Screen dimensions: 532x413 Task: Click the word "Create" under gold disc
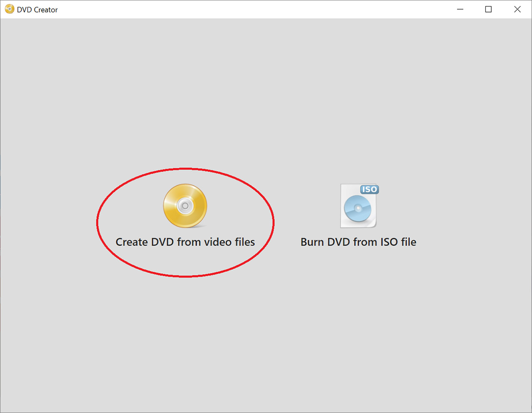(x=132, y=242)
